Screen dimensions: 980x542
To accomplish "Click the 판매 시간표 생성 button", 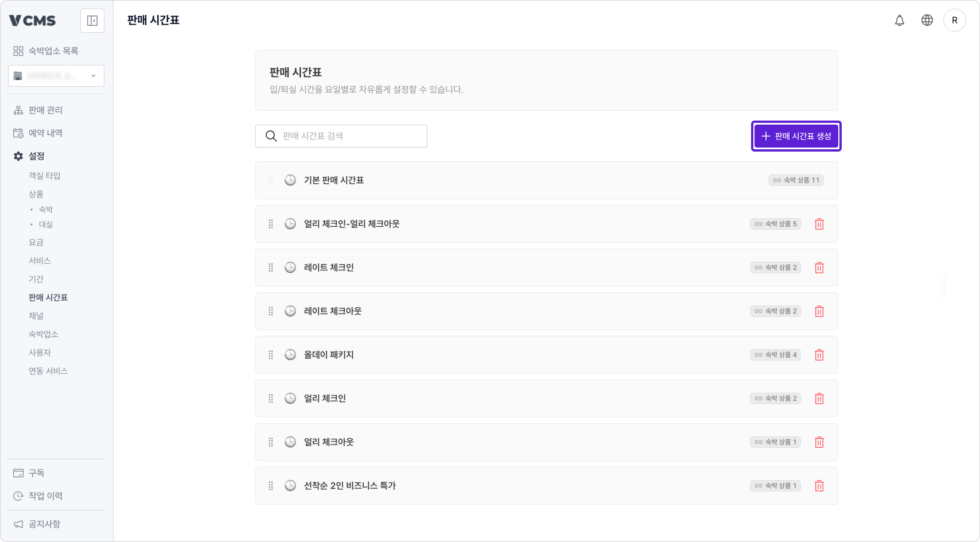I will coord(796,136).
